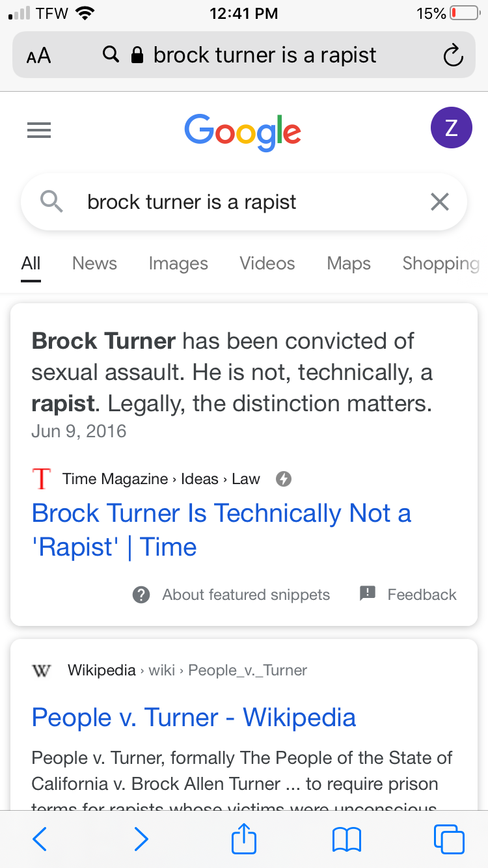
Task: Tap the AMP lightning bolt icon
Action: 284,478
